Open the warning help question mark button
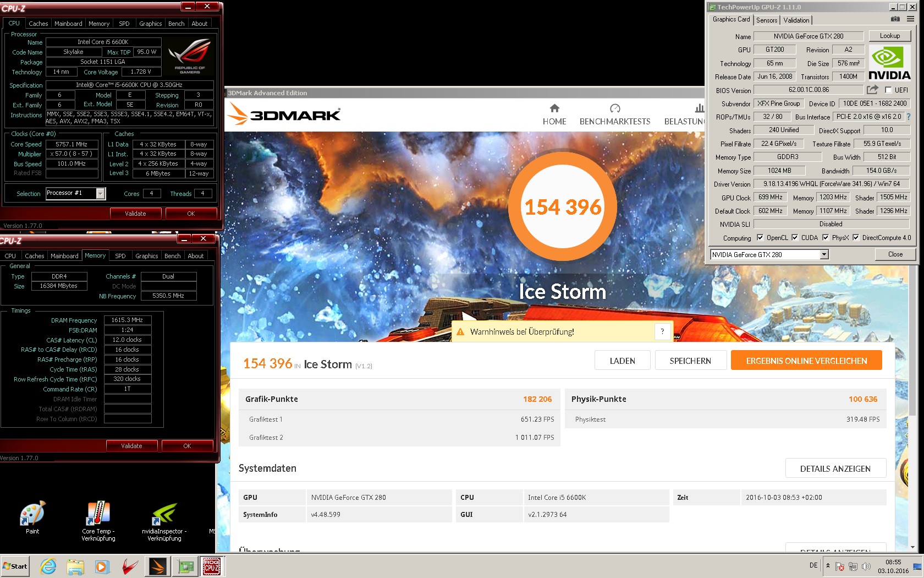 662,331
